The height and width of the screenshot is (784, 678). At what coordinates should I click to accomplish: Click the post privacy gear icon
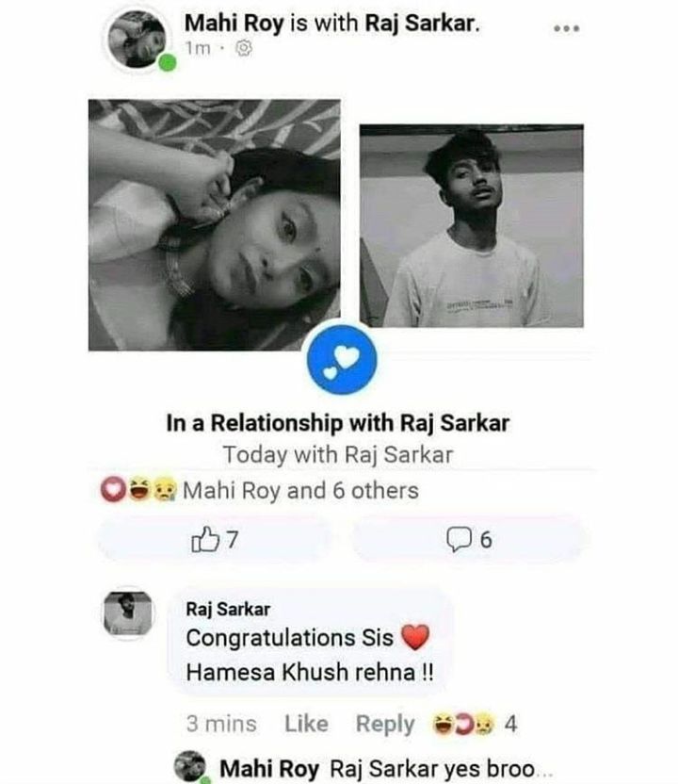pos(242,44)
